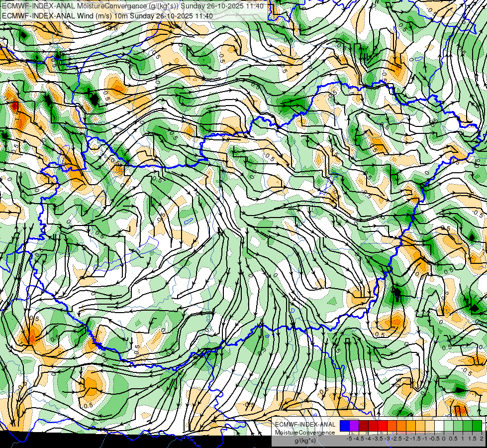Click the '-3.5' legend scale value
Image resolution: width=487 pixels, height=448 pixels.
tap(378, 439)
